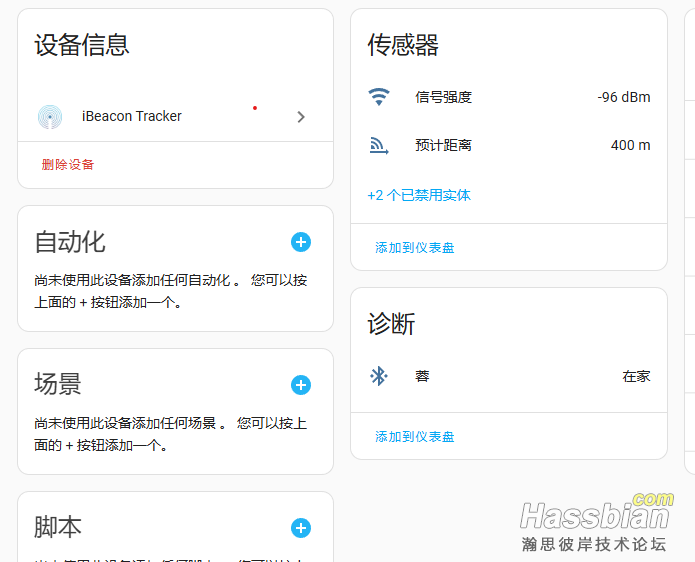Add script with 脚本 plus button
The height and width of the screenshot is (562, 695).
[x=301, y=528]
